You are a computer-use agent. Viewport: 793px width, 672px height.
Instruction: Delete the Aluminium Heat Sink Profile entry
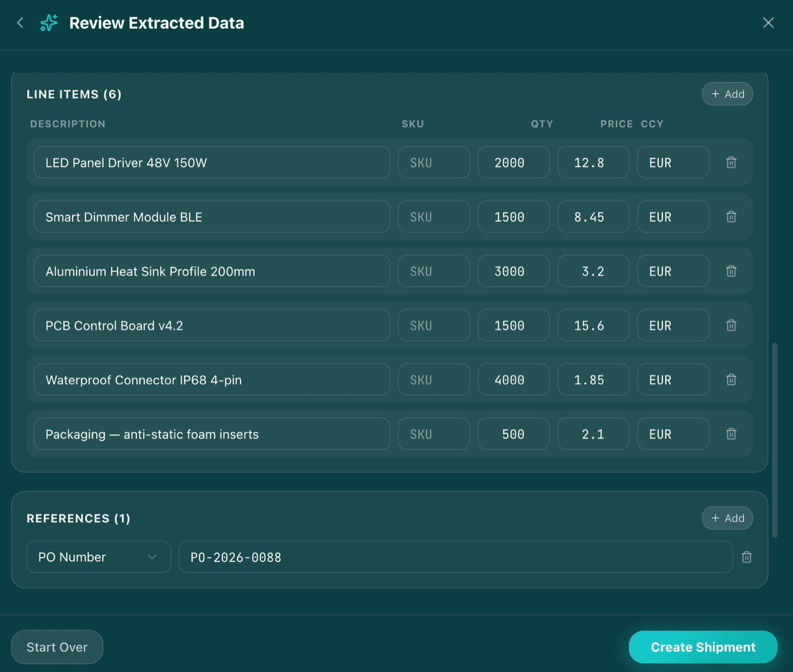click(731, 271)
